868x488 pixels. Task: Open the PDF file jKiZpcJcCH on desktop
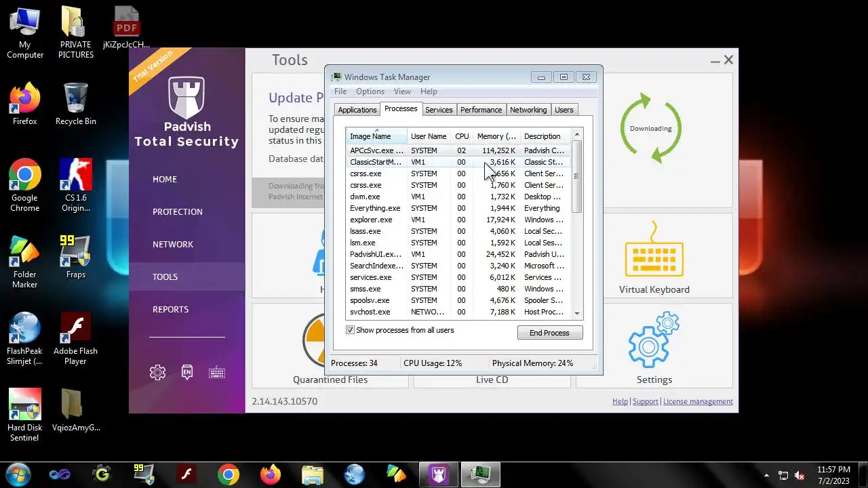pos(127,28)
